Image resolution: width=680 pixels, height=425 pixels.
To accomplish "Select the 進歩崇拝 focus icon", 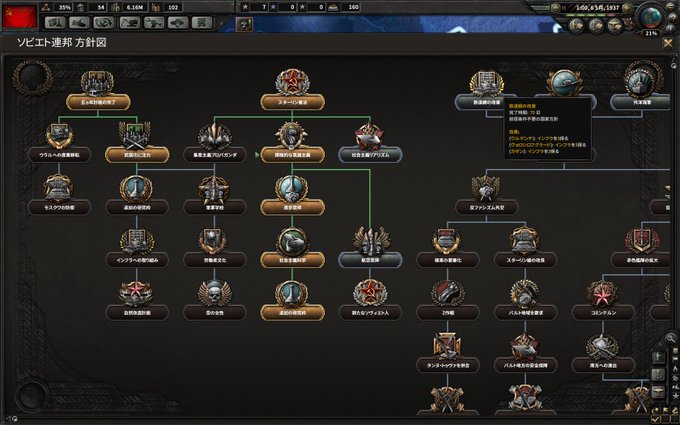I will click(292, 188).
